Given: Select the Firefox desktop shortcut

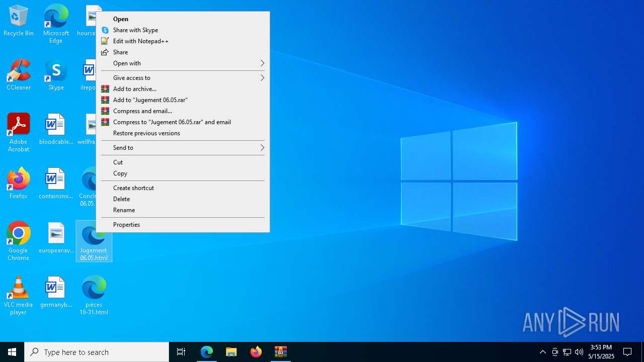Looking at the screenshot, I should (x=19, y=184).
